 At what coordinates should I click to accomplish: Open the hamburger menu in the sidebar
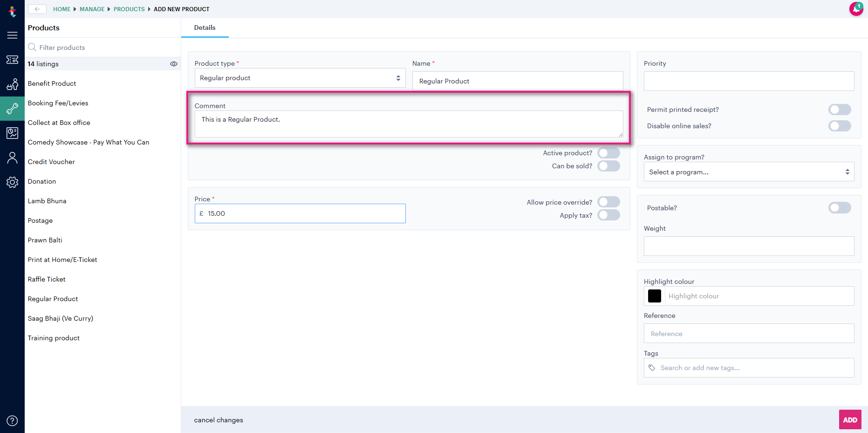(x=12, y=35)
